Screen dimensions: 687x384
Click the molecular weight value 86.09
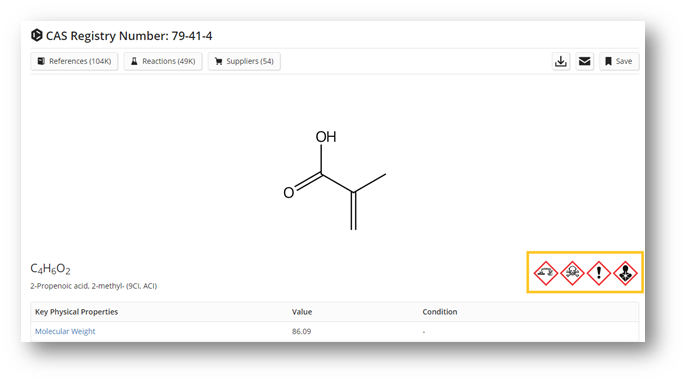(x=301, y=331)
